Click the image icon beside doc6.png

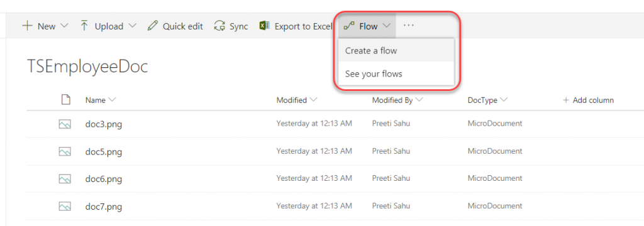click(65, 178)
